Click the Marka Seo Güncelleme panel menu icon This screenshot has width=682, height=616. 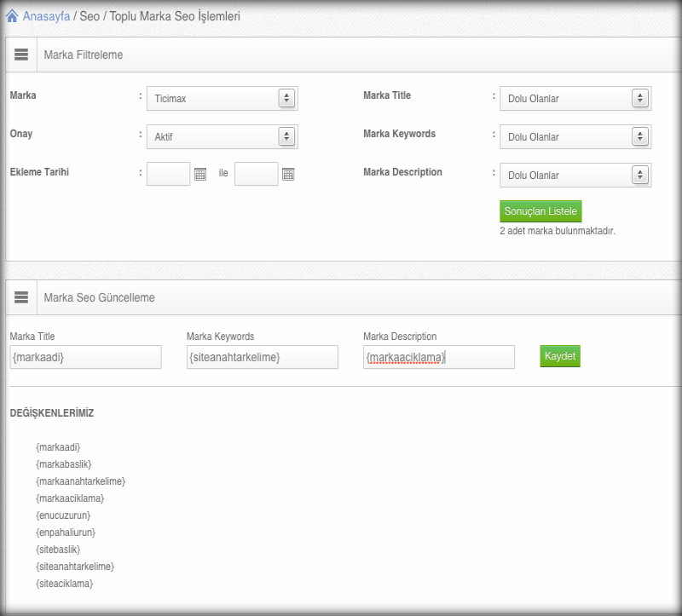coord(21,297)
